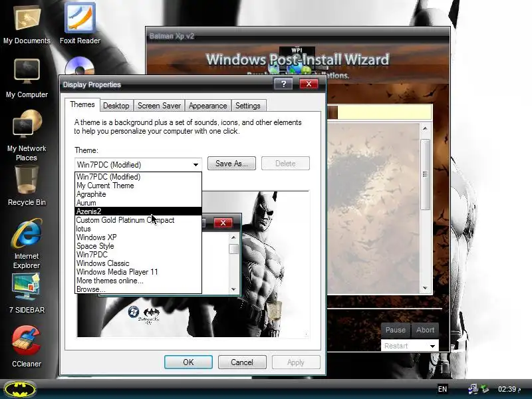Select Win7PDC (Modified) in theme list

pyautogui.click(x=138, y=177)
